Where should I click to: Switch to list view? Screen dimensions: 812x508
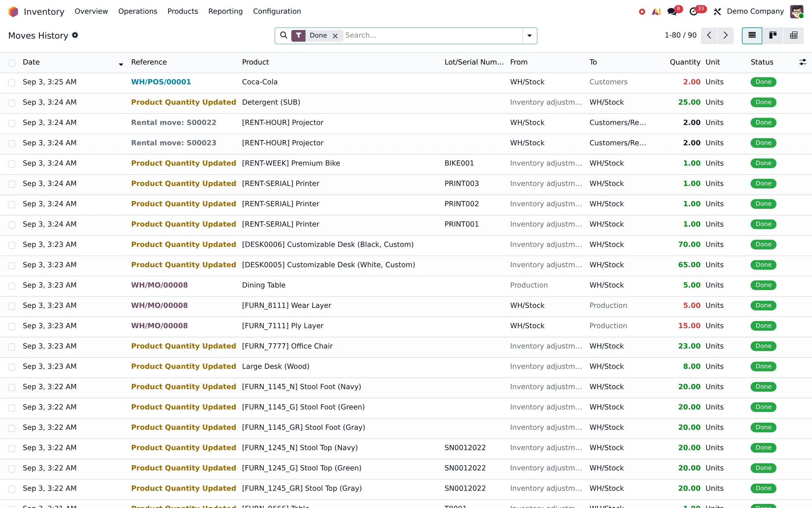[x=752, y=35]
